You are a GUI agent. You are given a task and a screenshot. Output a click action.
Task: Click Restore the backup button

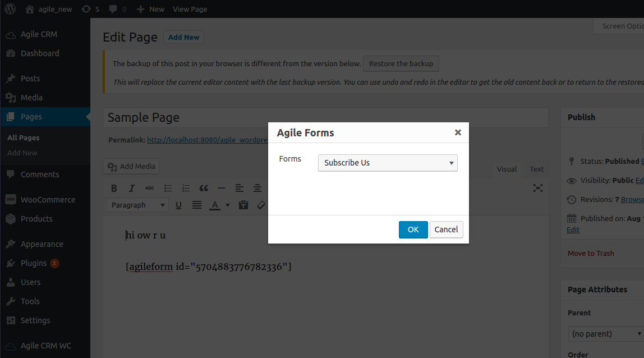[x=401, y=64]
